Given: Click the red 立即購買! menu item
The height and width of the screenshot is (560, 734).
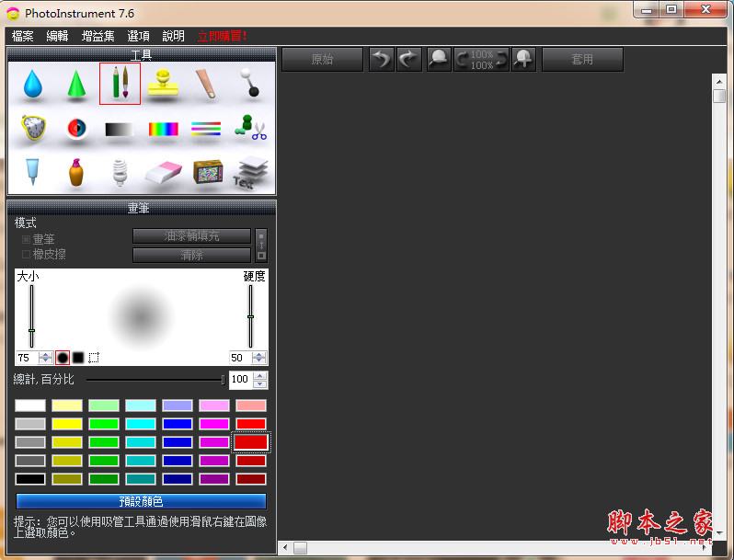Looking at the screenshot, I should [222, 36].
